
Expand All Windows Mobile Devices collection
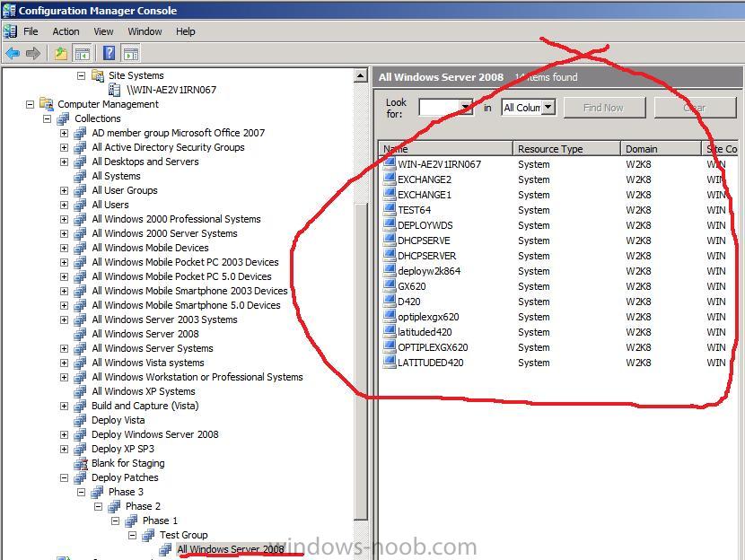tap(64, 248)
